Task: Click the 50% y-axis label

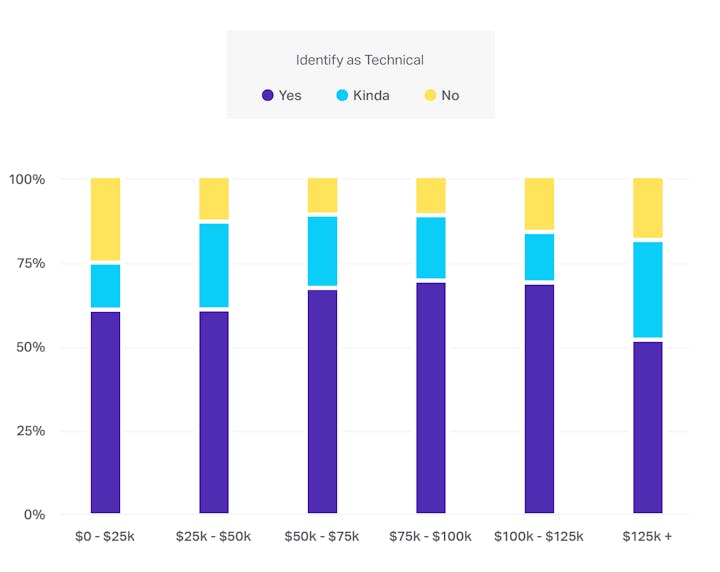Action: pos(27,347)
